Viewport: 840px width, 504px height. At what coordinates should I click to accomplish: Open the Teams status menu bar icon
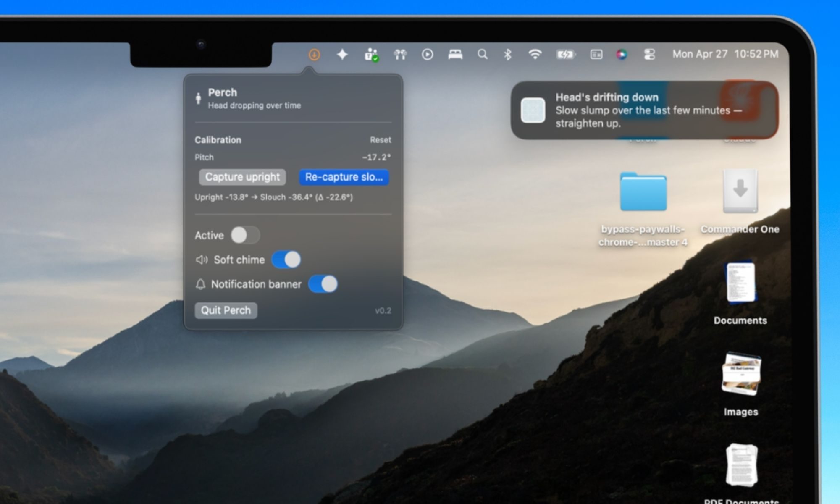pyautogui.click(x=371, y=55)
